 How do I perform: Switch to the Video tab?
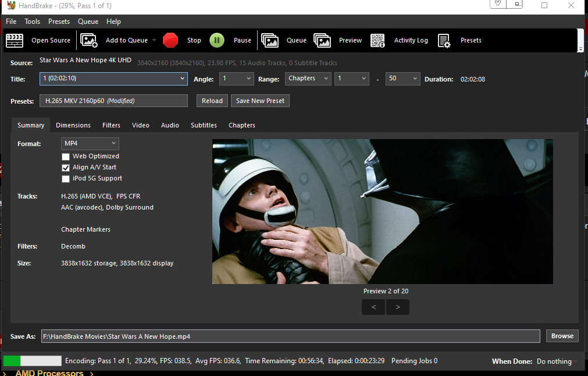click(141, 125)
